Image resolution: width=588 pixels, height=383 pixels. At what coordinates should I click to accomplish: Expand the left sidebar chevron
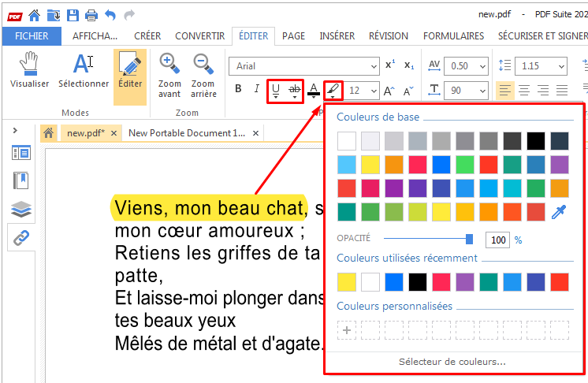pos(15,130)
